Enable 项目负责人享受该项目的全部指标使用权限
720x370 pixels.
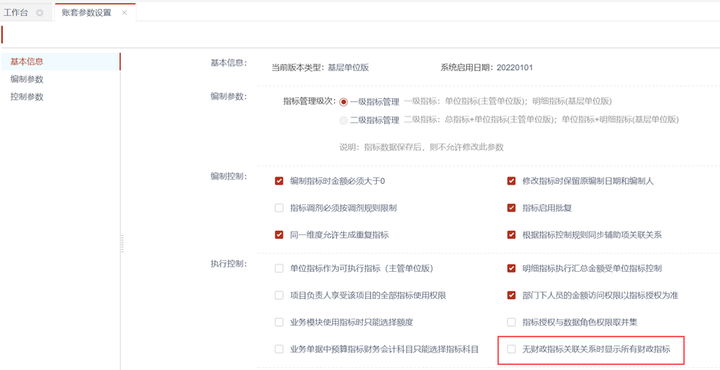[x=279, y=296]
